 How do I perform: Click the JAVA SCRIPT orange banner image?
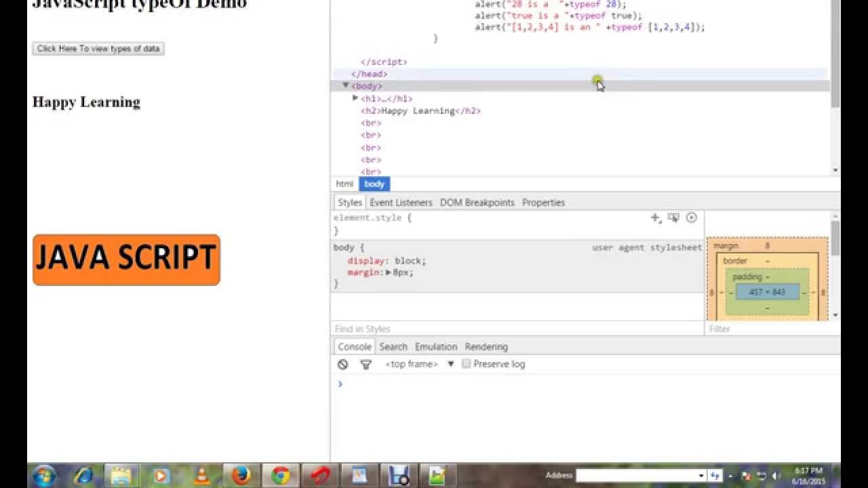(126, 260)
